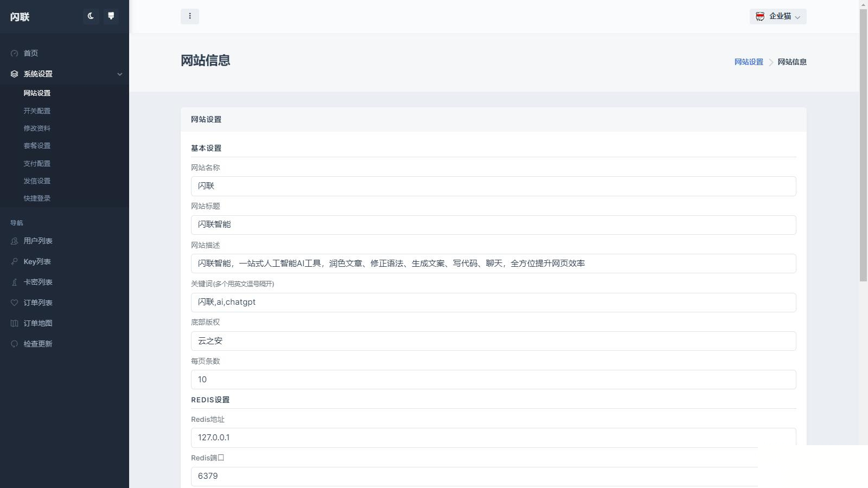868x488 pixels.
Task: Click the 首页 dashboard icon
Action: tap(15, 53)
